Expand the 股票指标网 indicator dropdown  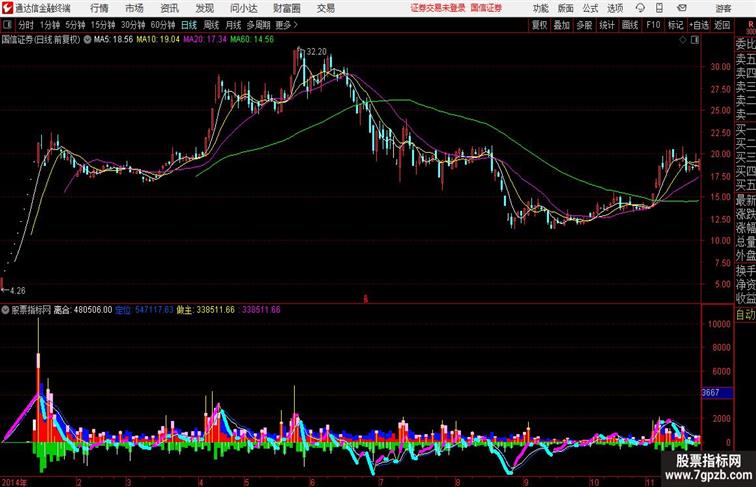click(5, 310)
